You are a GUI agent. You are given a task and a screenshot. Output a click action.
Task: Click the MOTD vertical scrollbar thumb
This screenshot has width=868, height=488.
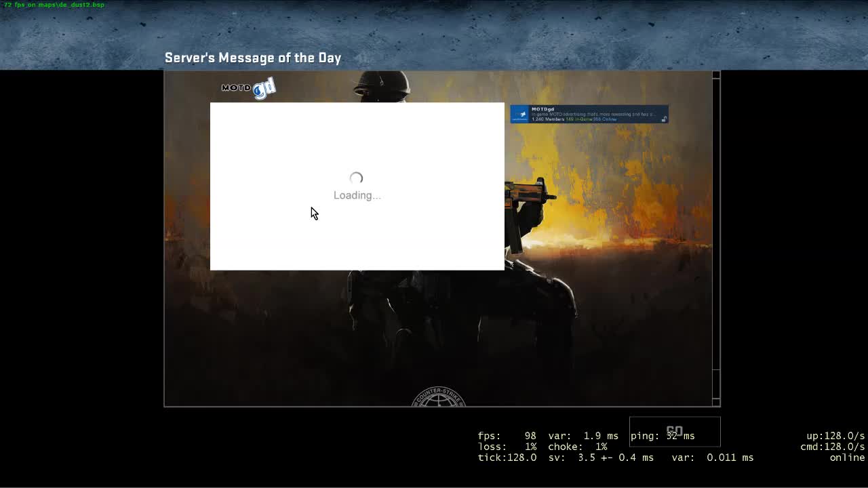(x=715, y=224)
